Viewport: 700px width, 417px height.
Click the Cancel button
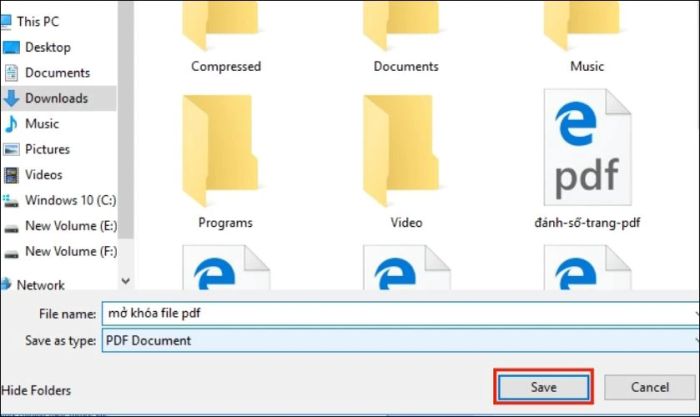(650, 387)
